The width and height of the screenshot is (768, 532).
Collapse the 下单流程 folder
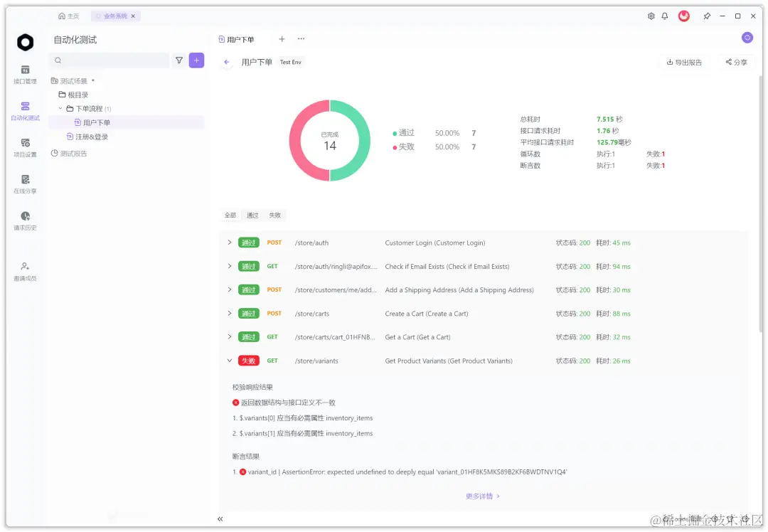(60, 108)
